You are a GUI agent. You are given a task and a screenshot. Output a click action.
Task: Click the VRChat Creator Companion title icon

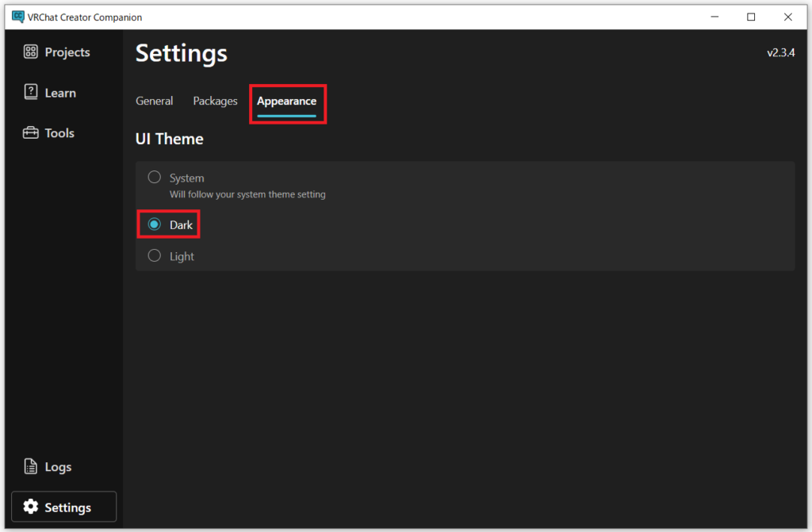coord(18,17)
